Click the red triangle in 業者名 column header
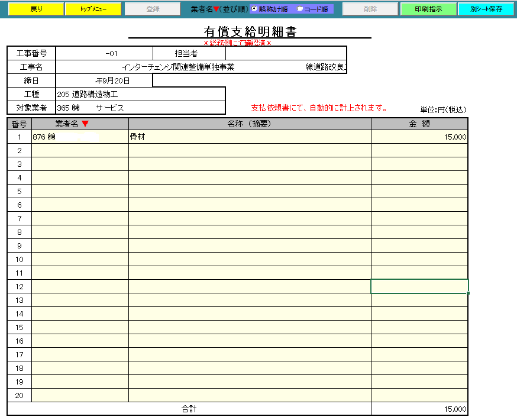The height and width of the screenshot is (420, 517). coord(85,124)
